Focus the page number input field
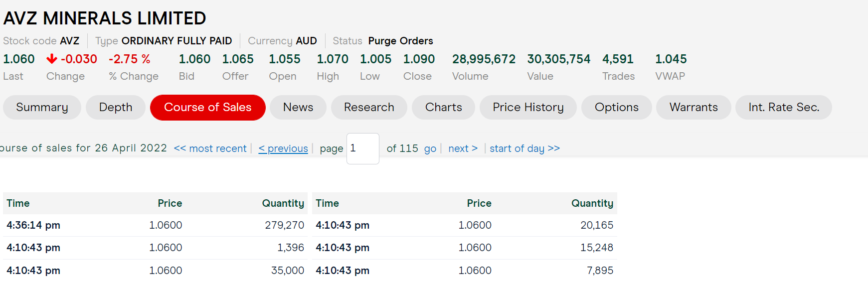The height and width of the screenshot is (281, 868). coord(363,148)
